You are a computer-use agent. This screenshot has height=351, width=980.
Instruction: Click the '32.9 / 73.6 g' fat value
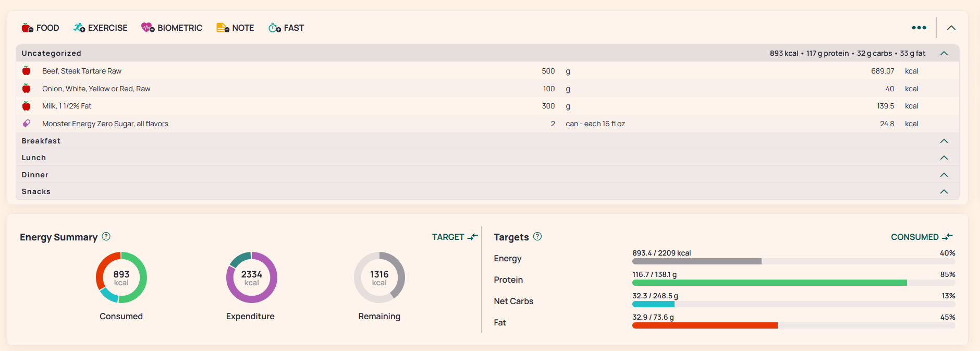pos(653,317)
